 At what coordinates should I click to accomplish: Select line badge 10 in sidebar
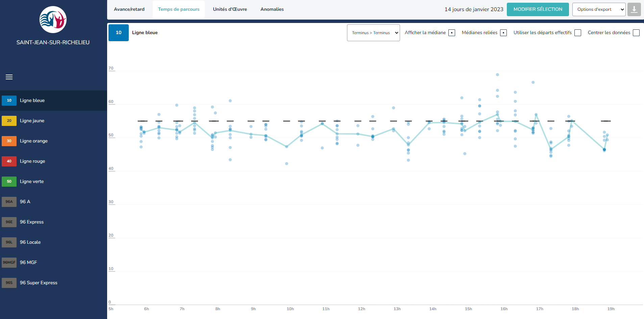click(x=9, y=101)
